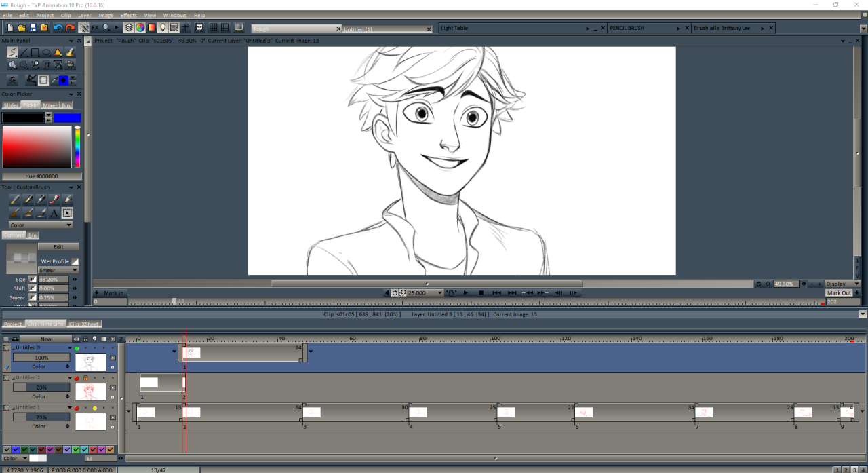The width and height of the screenshot is (868, 473).
Task: Toggle display of Untitled 2 layer red dot
Action: tap(77, 378)
